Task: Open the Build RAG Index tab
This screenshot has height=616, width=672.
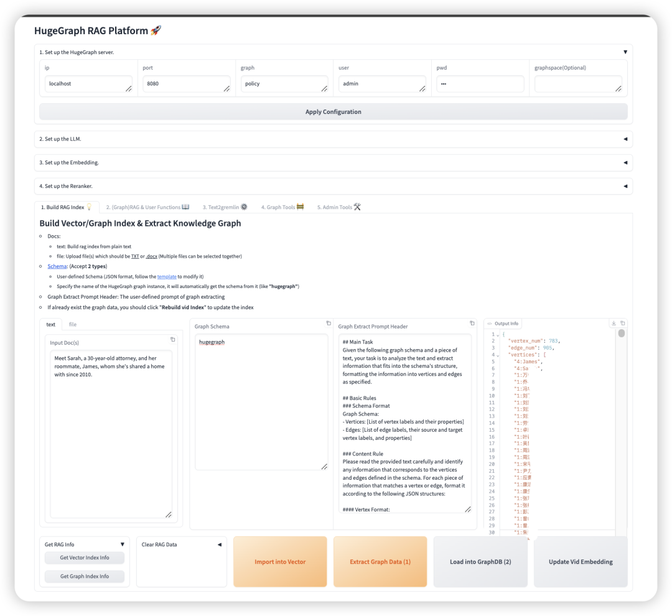Action: click(67, 207)
